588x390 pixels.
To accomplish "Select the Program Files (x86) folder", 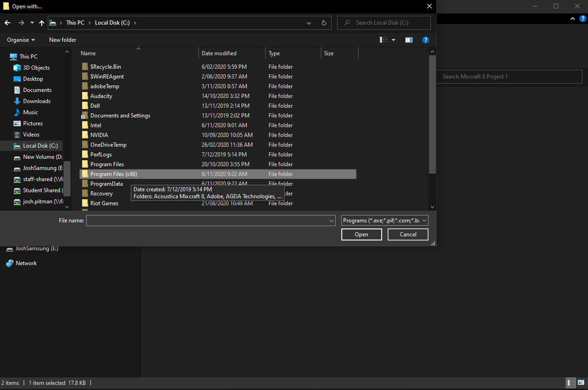I will point(218,174).
